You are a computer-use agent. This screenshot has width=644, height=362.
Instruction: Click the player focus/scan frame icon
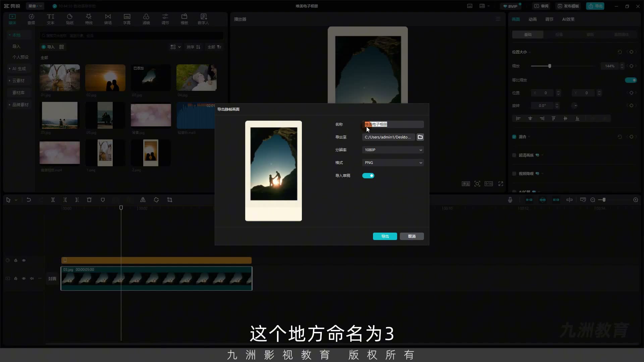click(x=477, y=184)
